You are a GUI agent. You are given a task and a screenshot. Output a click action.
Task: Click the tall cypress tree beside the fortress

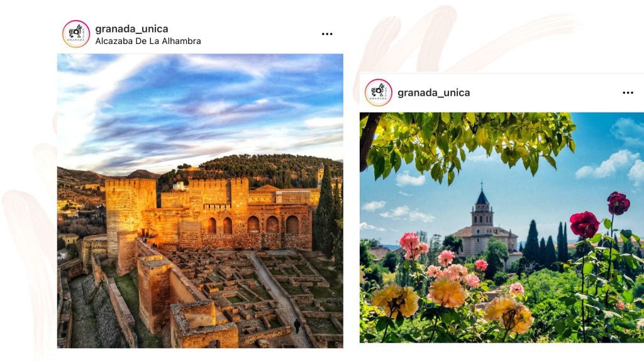(326, 214)
